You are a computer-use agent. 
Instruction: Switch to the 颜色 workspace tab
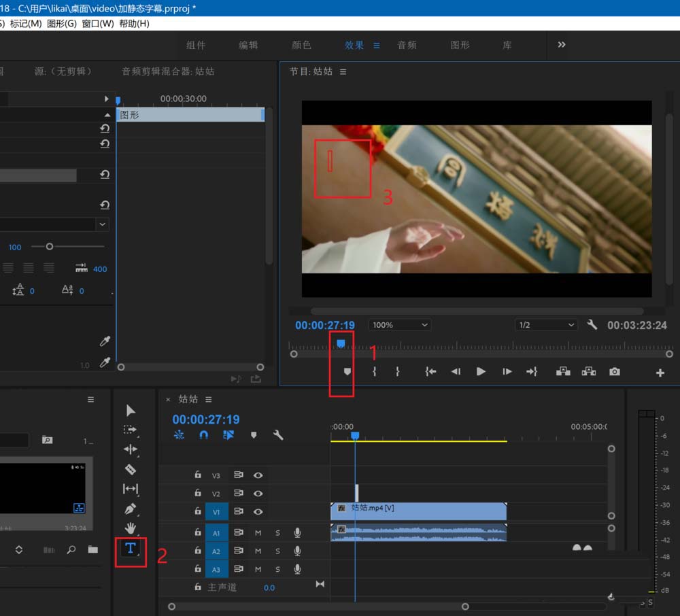click(x=301, y=45)
